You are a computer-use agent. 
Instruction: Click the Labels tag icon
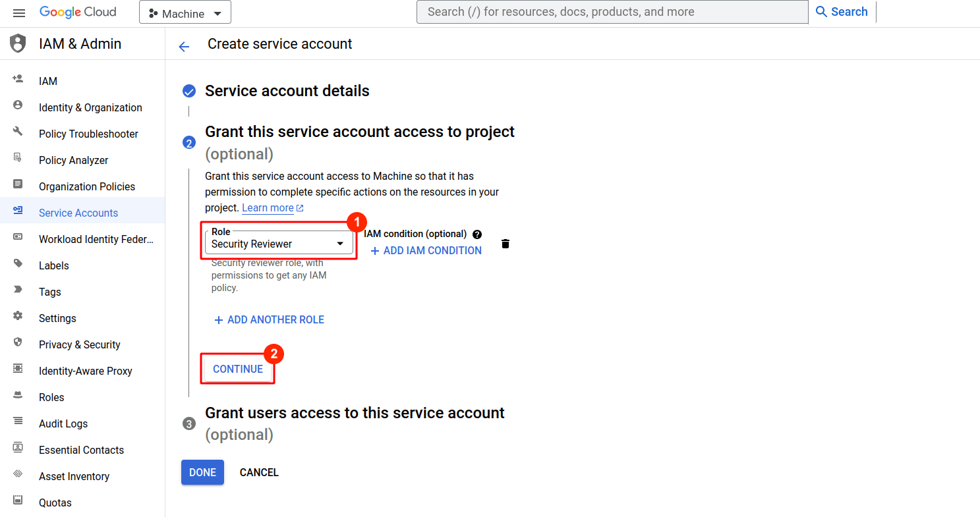pos(18,263)
